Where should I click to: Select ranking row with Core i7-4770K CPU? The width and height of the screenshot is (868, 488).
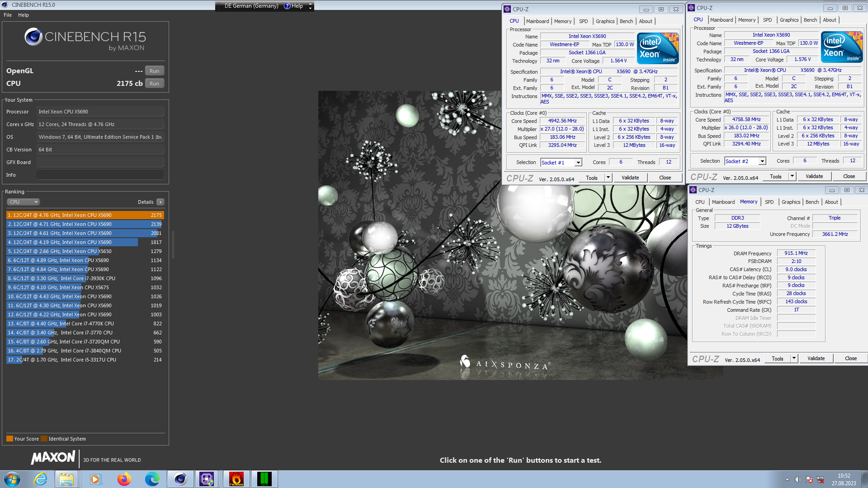[x=85, y=324]
